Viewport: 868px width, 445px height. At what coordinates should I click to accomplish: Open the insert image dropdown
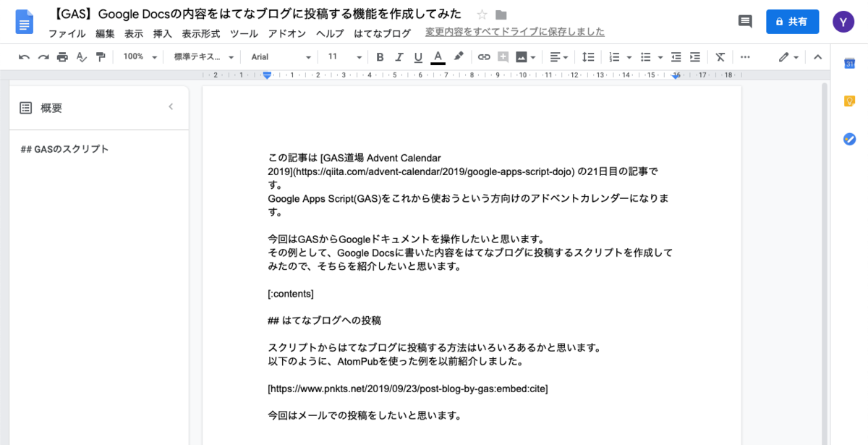[x=526, y=57]
